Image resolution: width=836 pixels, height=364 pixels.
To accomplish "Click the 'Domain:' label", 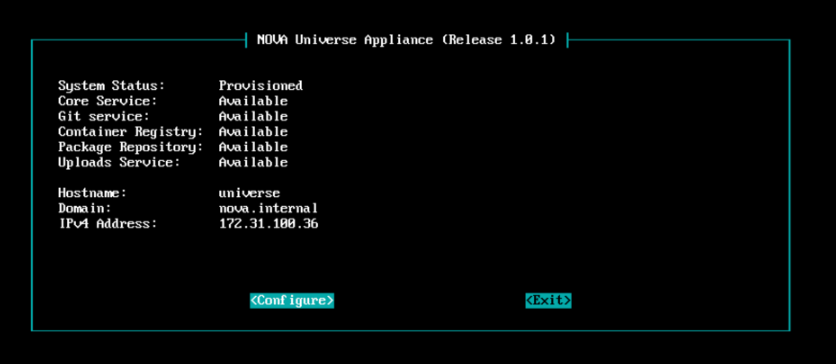I will tap(85, 208).
